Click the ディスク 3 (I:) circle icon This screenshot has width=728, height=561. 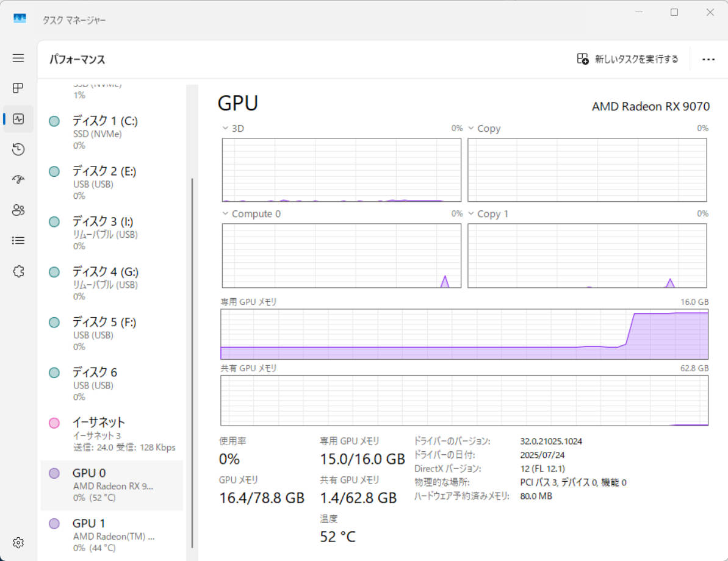tap(54, 222)
